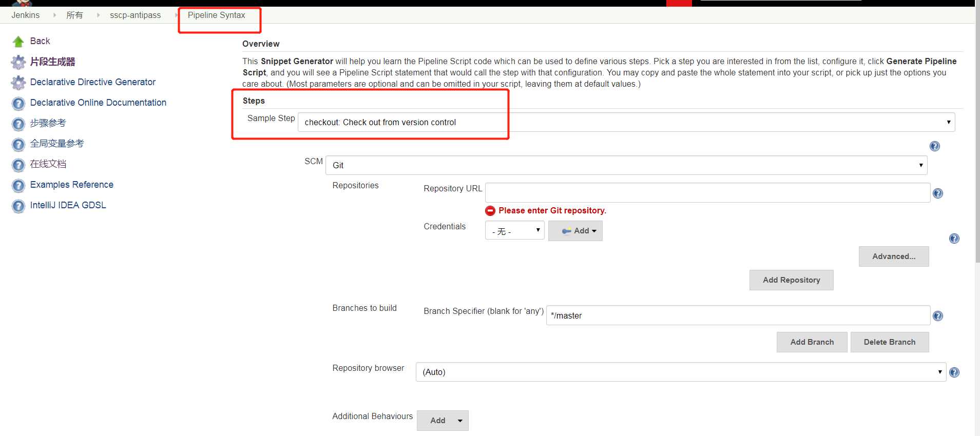This screenshot has height=436, width=980.
Task: Open the 片段生成器 link
Action: 52,62
